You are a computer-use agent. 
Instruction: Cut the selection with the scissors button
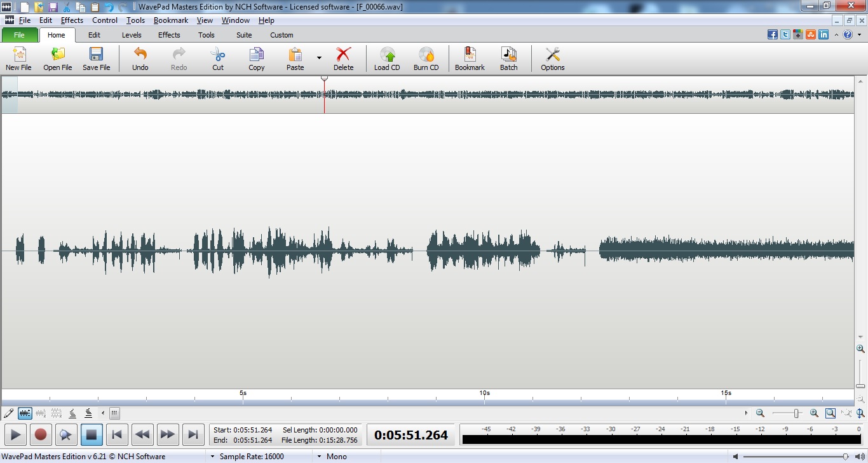click(x=218, y=59)
